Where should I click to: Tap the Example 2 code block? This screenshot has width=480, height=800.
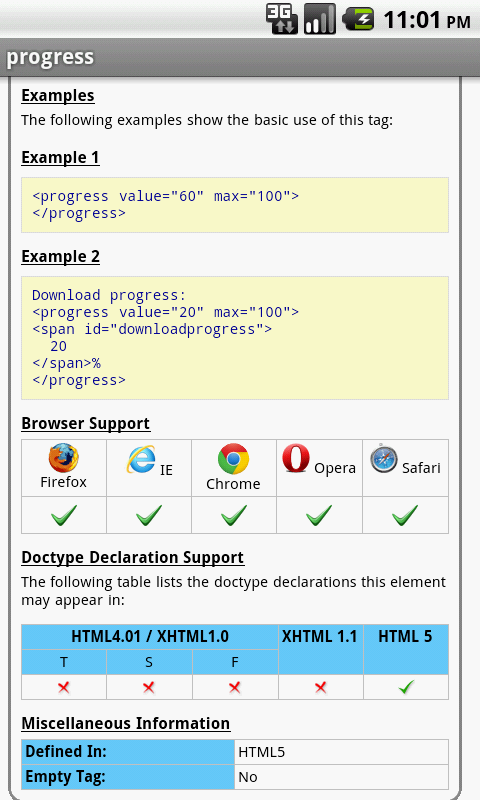[235, 338]
